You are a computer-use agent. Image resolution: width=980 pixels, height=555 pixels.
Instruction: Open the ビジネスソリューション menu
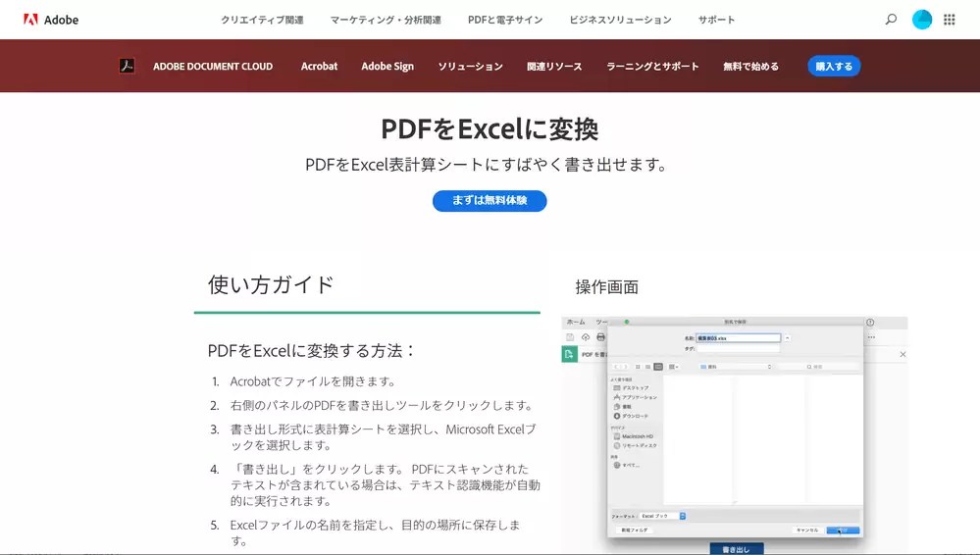[x=620, y=20]
